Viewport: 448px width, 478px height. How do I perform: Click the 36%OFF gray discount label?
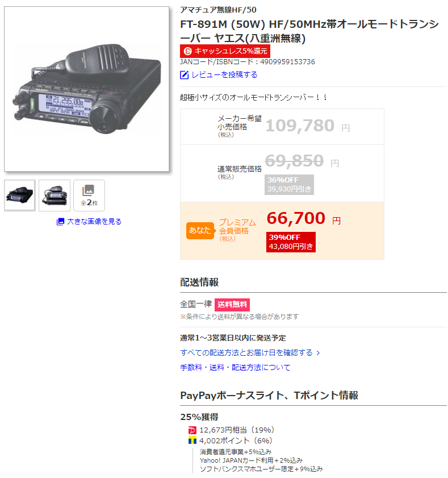tap(289, 185)
